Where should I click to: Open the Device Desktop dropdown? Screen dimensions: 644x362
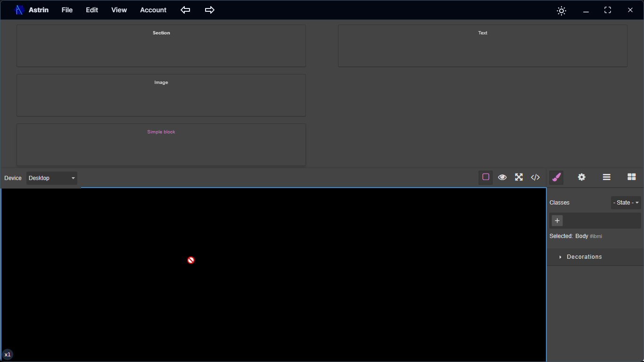51,178
